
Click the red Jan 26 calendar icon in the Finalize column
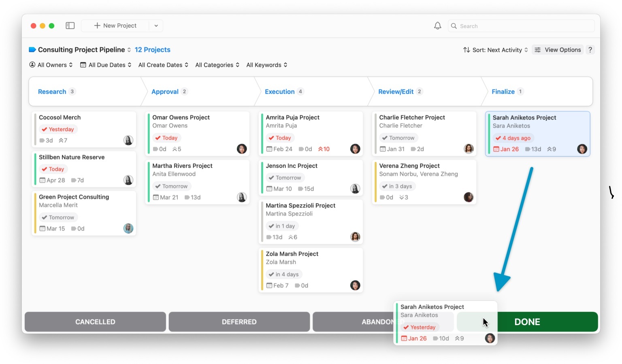[496, 149]
